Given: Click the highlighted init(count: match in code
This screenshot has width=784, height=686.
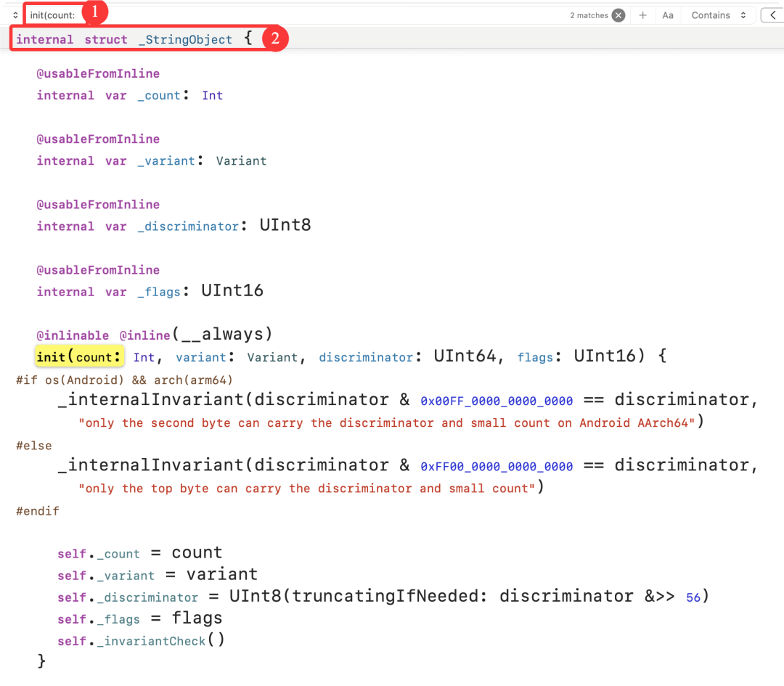Looking at the screenshot, I should [80, 357].
